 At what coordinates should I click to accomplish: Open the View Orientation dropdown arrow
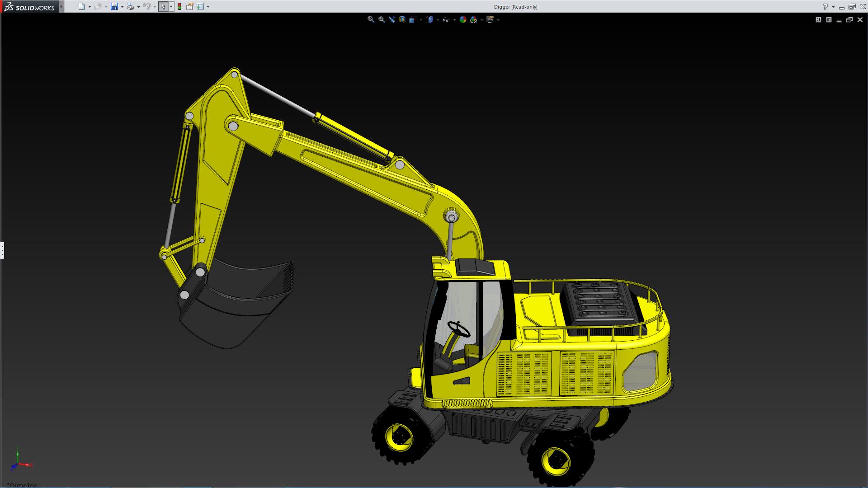421,20
